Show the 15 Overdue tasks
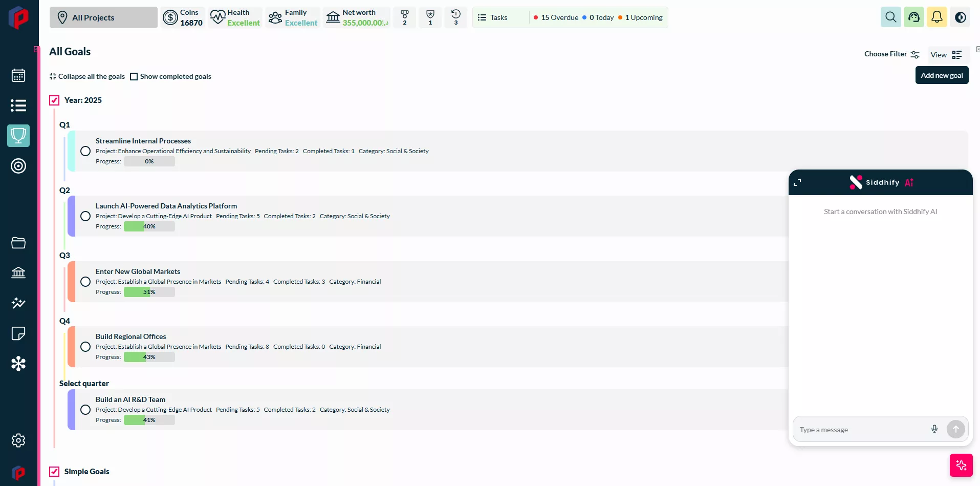This screenshot has width=980, height=486. (556, 17)
